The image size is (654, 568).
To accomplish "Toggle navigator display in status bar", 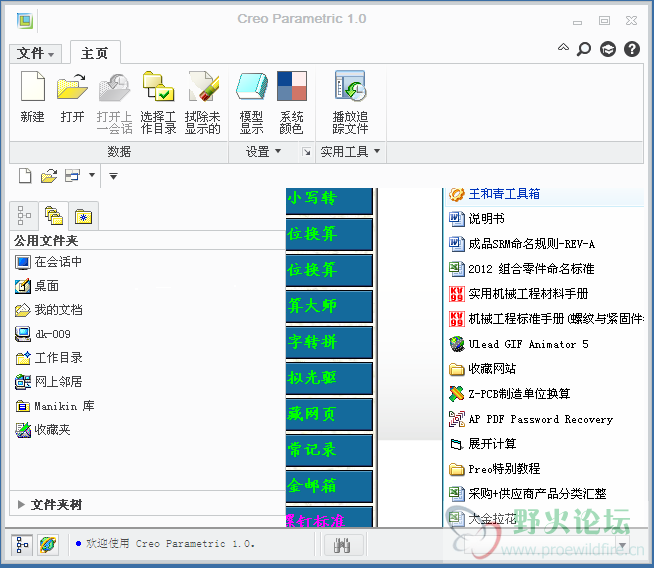I will pos(22,545).
